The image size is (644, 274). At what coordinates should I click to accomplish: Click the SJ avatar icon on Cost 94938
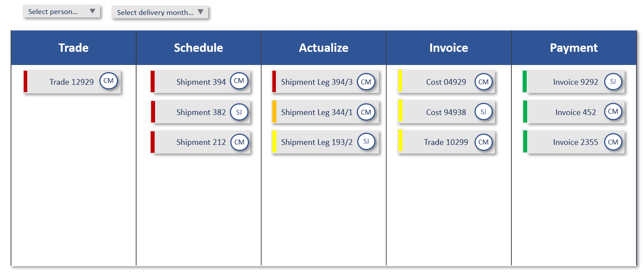pos(483,112)
